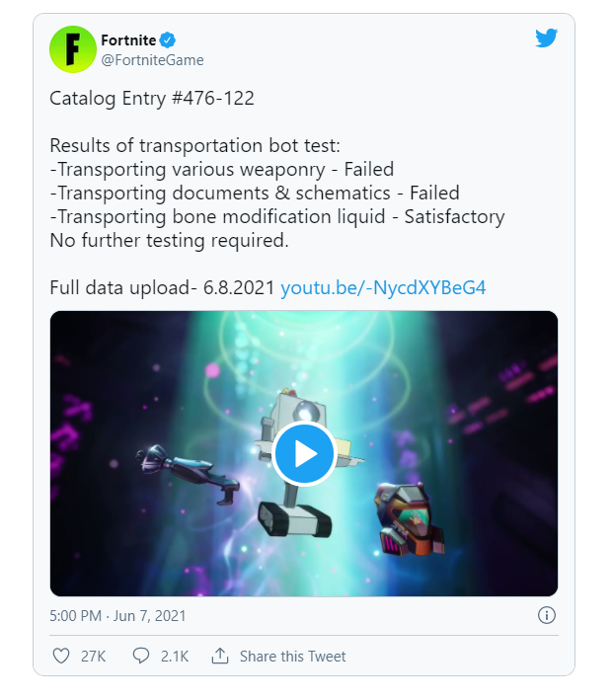Open the Fortnite display name link

[127, 40]
